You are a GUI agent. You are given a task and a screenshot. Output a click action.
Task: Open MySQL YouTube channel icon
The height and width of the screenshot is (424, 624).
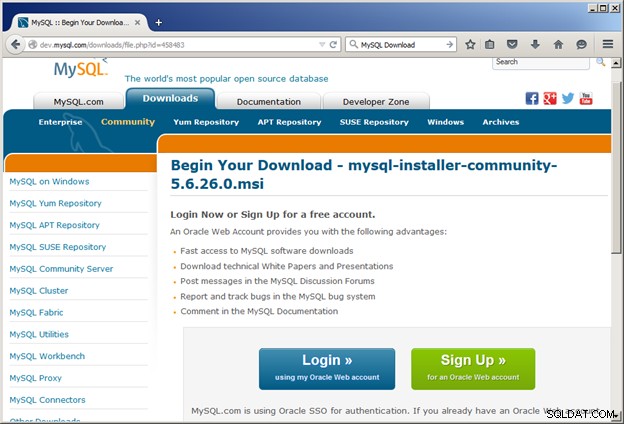tap(586, 98)
